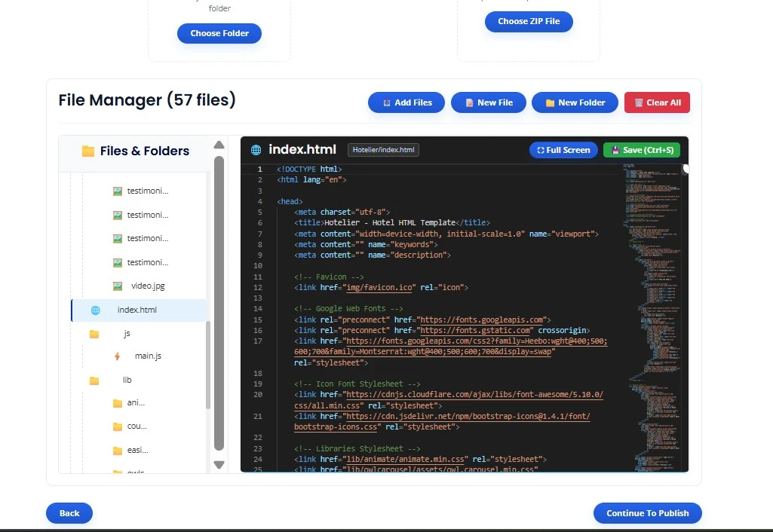Click the Hotelier/index.html breadcrumb label

pos(383,149)
